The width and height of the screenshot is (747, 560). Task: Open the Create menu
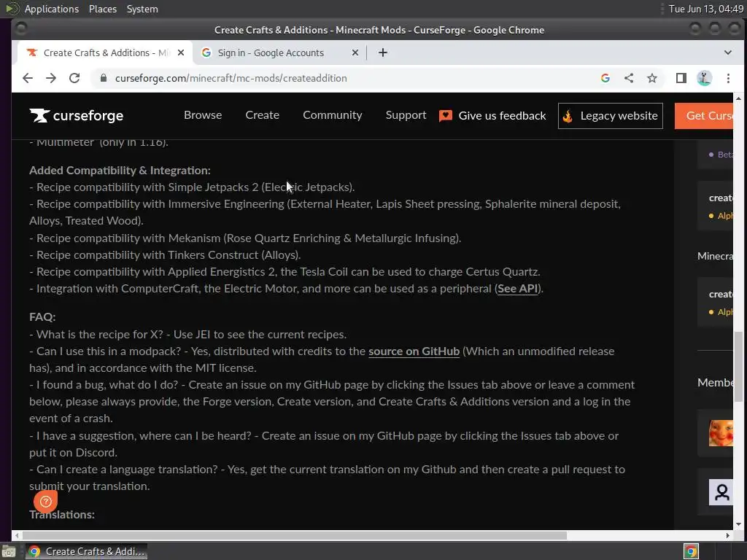coord(263,115)
